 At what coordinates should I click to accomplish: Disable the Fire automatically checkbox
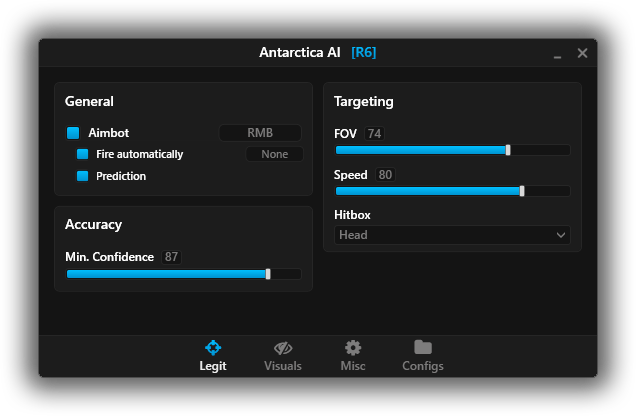[x=83, y=154]
